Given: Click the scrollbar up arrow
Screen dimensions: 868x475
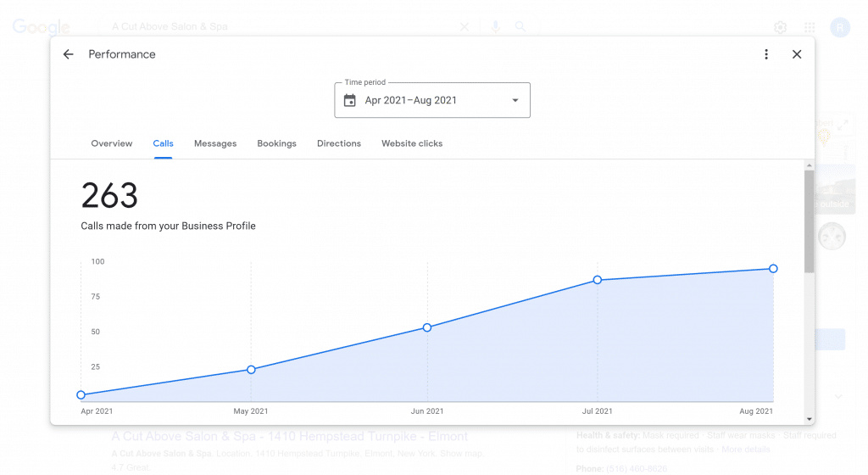Looking at the screenshot, I should tap(810, 165).
